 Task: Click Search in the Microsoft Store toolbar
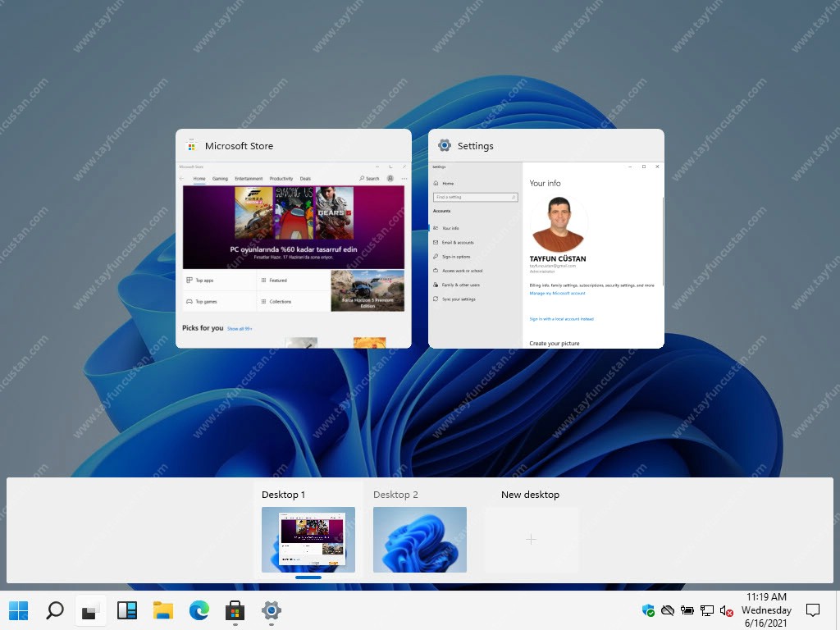(x=369, y=179)
